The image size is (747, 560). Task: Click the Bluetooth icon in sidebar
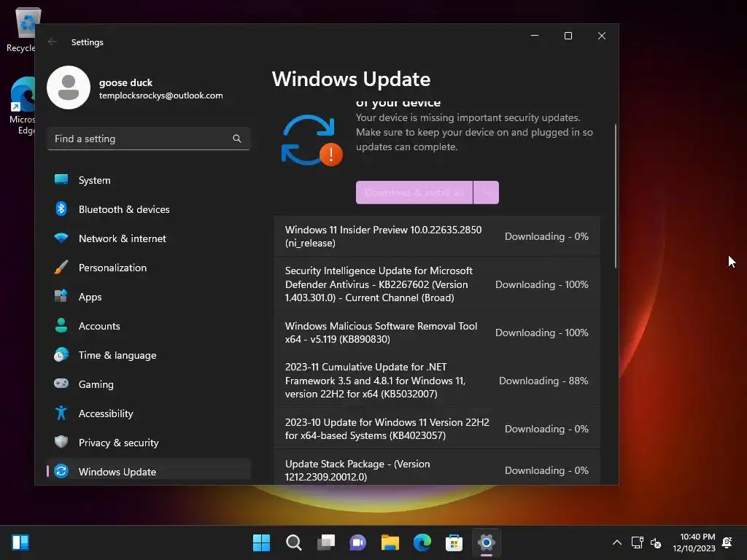pos(61,209)
